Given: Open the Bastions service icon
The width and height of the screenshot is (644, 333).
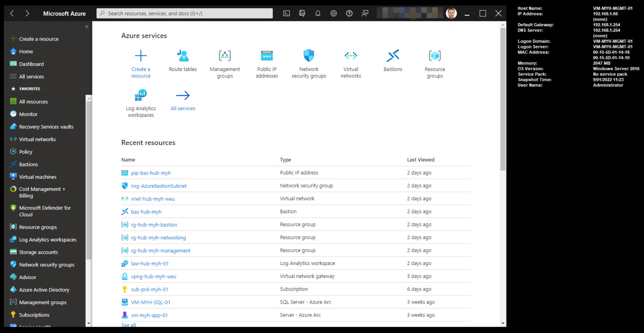Looking at the screenshot, I should coord(392,60).
